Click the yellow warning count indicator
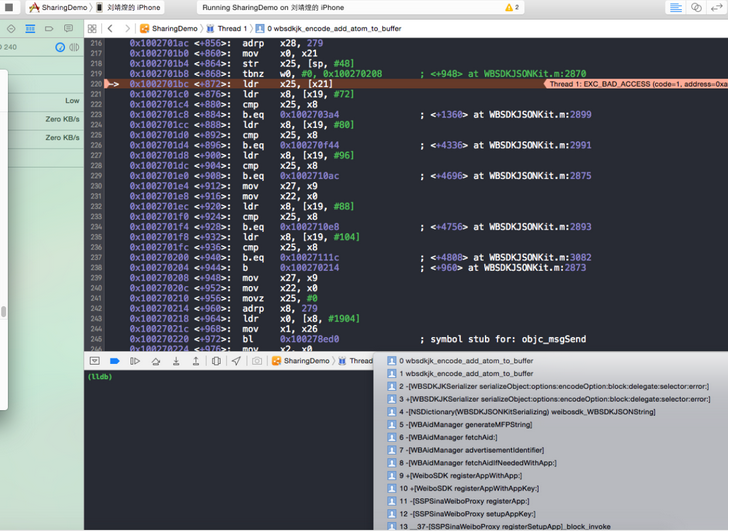This screenshot has height=531, width=729. 511,7
